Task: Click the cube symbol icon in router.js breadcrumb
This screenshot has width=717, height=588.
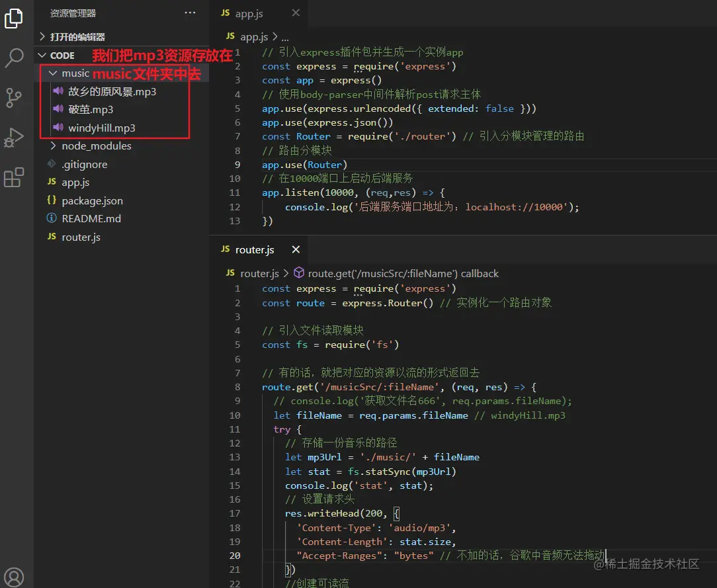Action: pos(298,273)
